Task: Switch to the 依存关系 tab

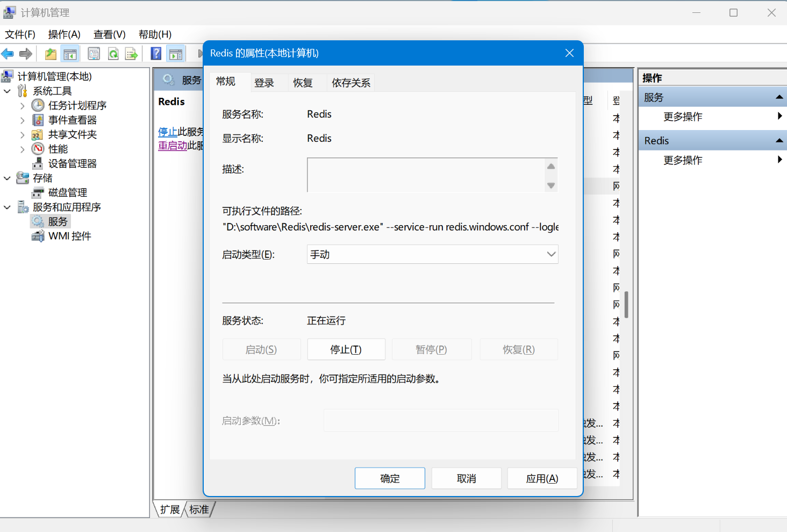Action: tap(351, 83)
